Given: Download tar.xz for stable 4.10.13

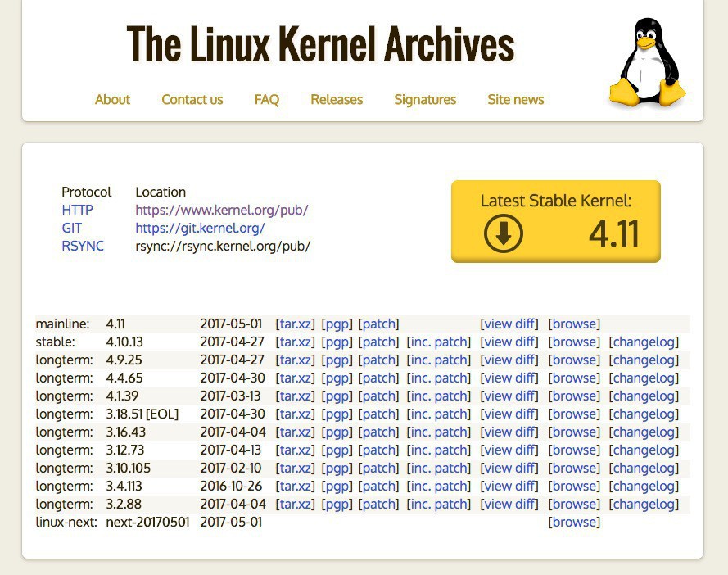Looking at the screenshot, I should [x=296, y=342].
